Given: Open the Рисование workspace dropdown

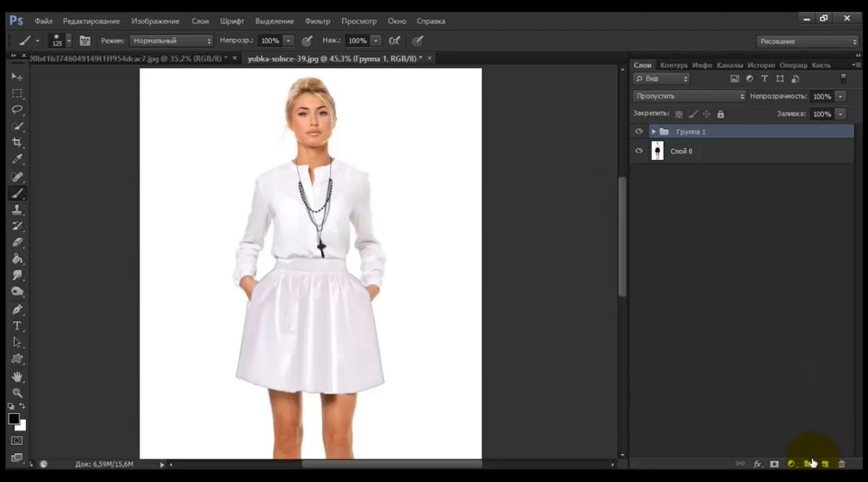Looking at the screenshot, I should click(x=807, y=41).
